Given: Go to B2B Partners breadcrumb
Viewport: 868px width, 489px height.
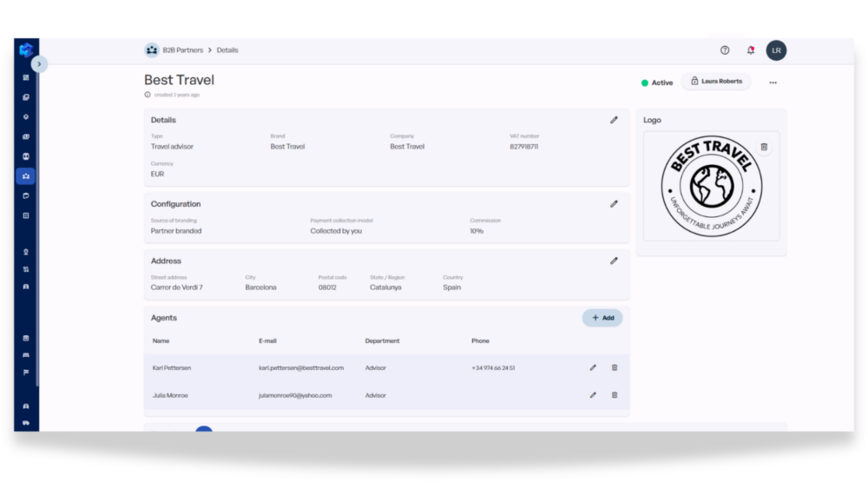Looking at the screenshot, I should (182, 50).
